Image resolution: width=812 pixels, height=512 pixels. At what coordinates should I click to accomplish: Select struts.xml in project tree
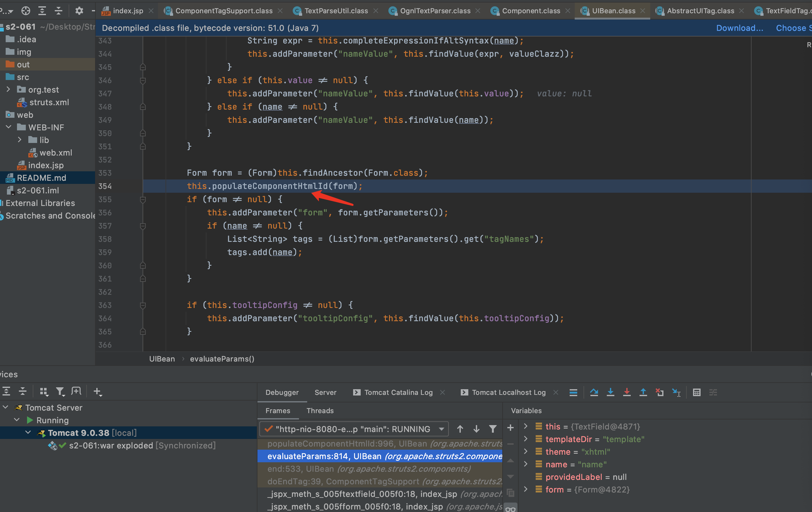[49, 102]
